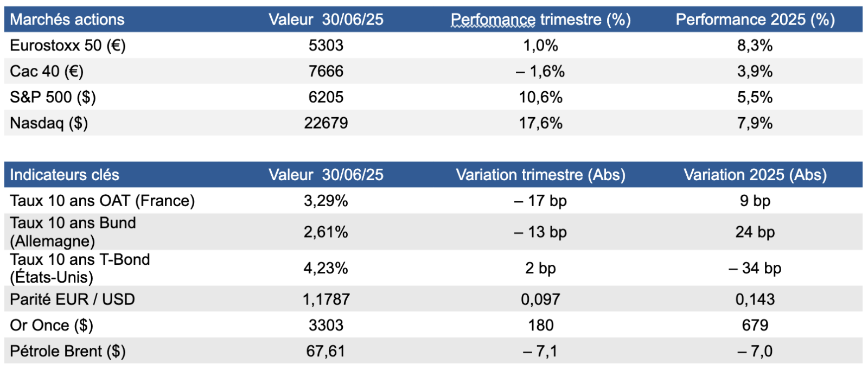Click the gold yearly variation 679
This screenshot has width=868, height=370.
point(755,326)
